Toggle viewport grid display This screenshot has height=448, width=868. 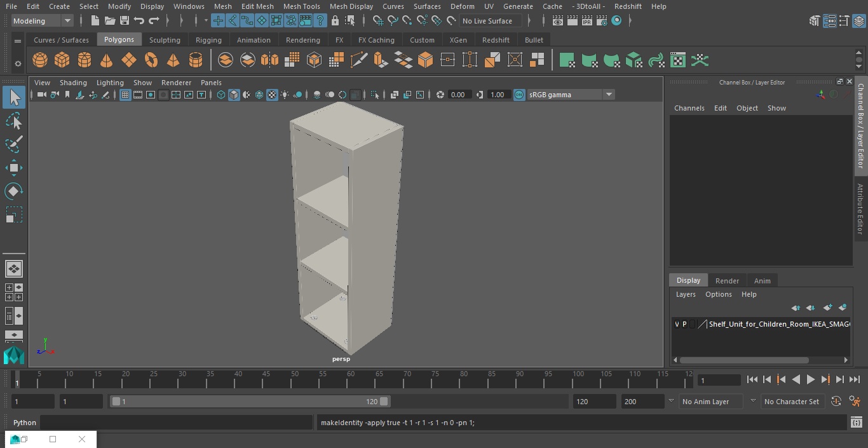125,95
